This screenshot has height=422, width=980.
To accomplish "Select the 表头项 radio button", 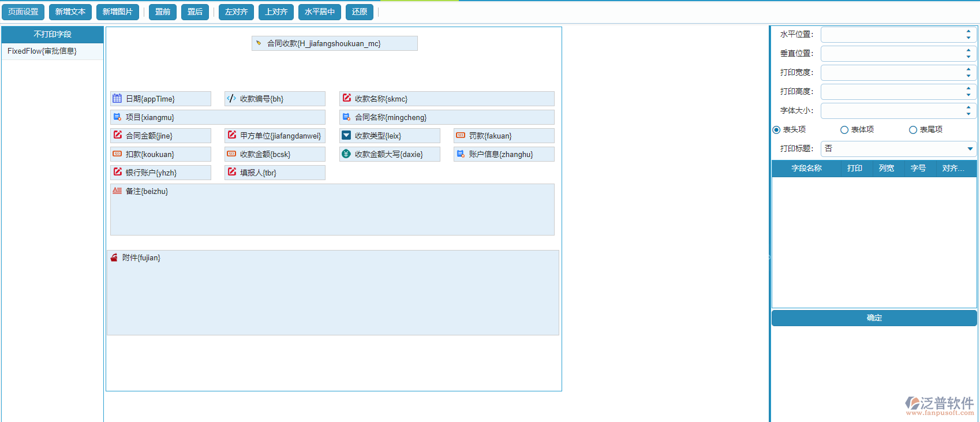I will tap(776, 130).
